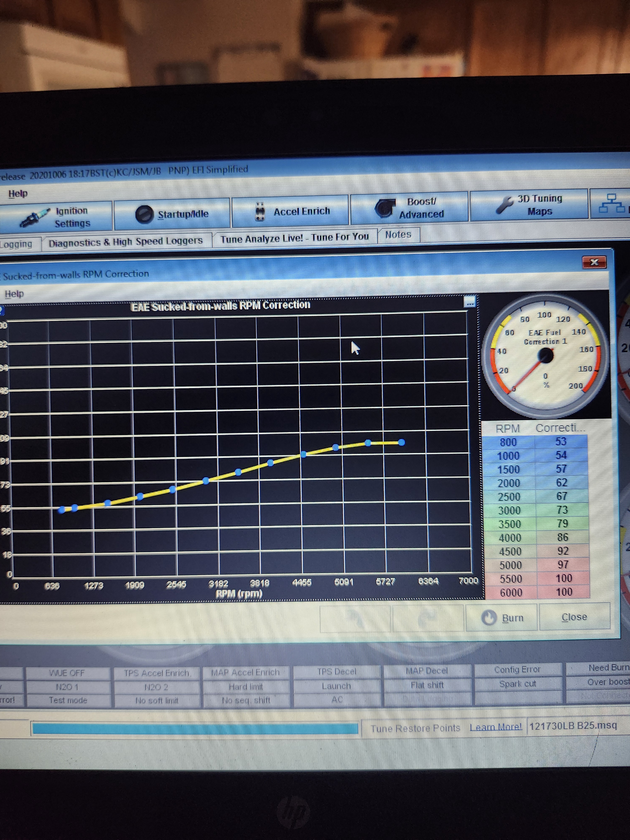
Task: Select correction value 62
Action: pyautogui.click(x=562, y=483)
